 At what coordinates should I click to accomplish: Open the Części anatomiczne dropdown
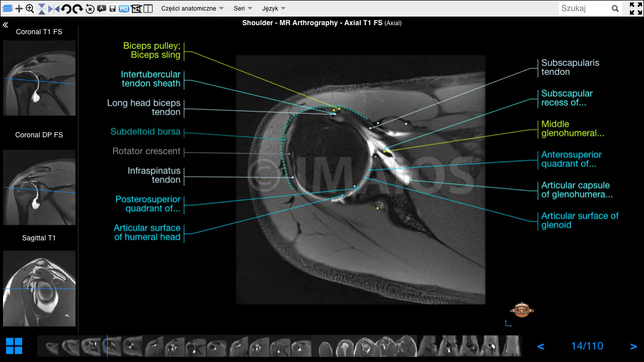[192, 8]
